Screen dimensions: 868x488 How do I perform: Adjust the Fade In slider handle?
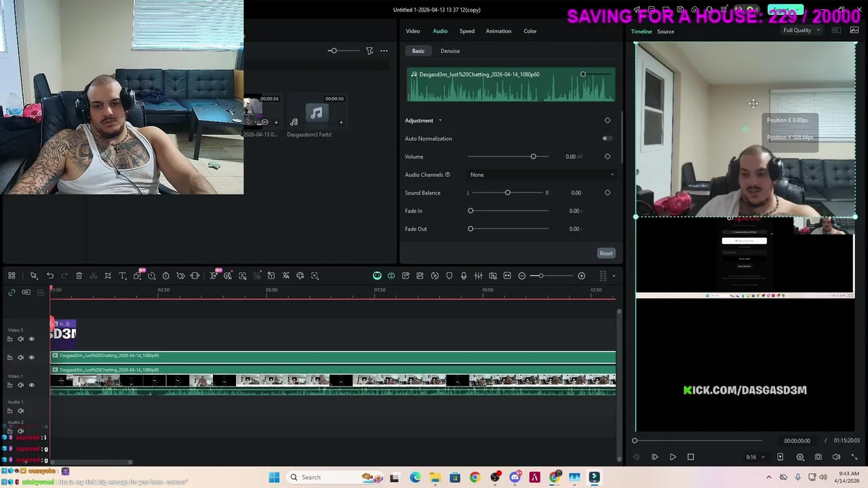click(471, 211)
